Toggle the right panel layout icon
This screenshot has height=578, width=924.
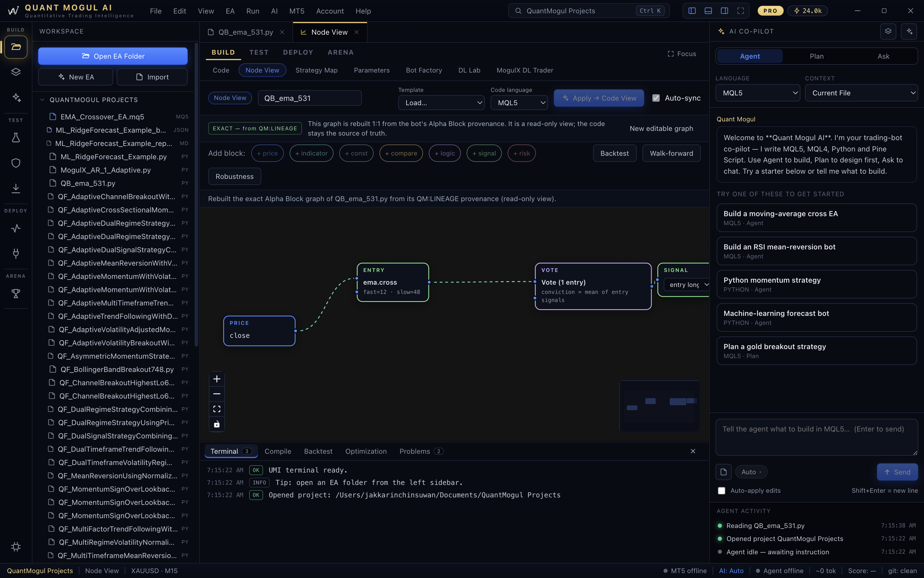[x=724, y=11]
